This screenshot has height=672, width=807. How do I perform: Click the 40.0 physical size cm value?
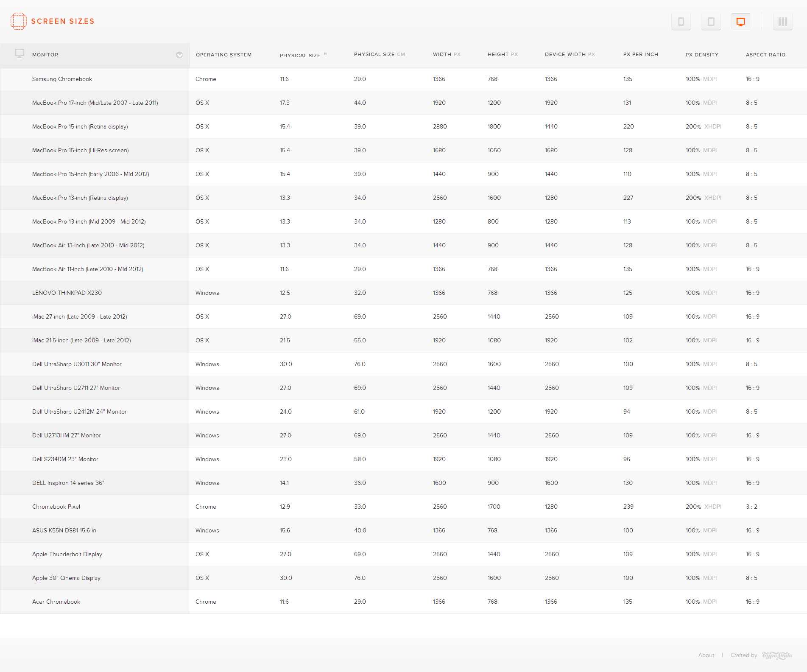click(x=360, y=530)
